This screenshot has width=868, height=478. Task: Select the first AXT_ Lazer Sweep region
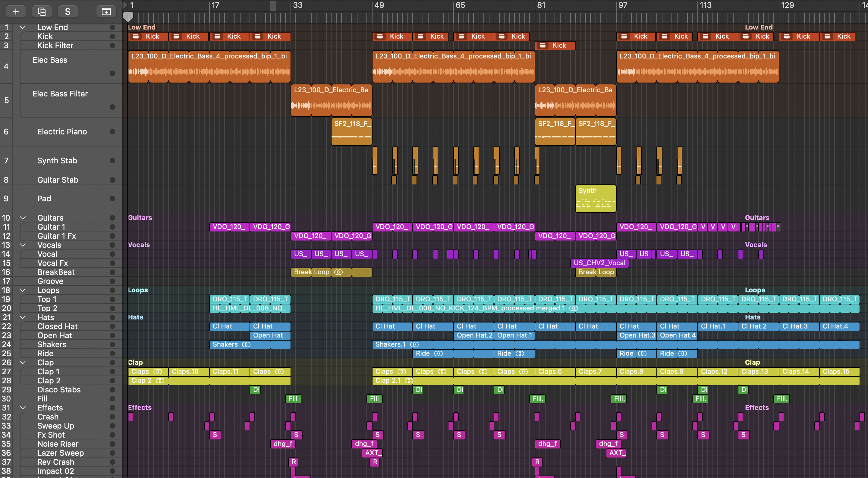372,453
